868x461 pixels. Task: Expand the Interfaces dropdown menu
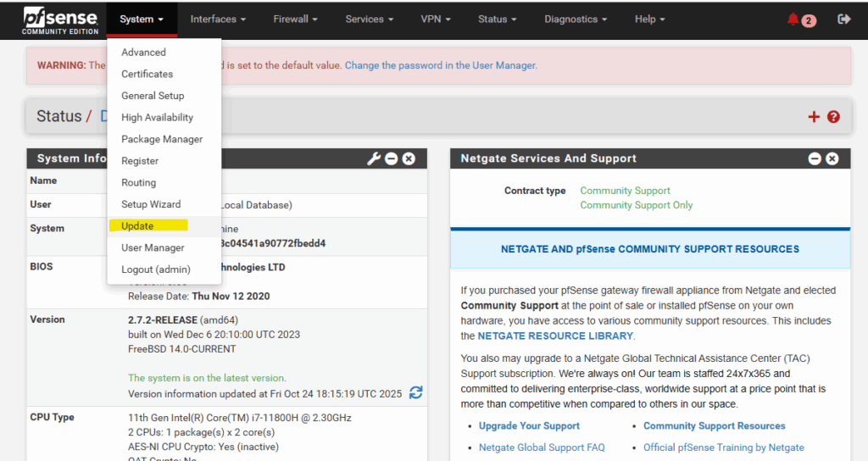point(218,19)
